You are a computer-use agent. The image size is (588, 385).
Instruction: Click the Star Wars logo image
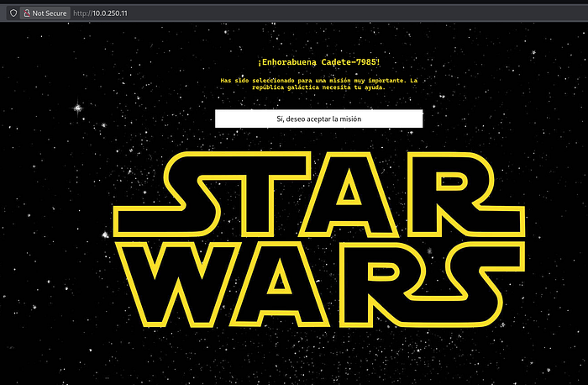point(318,239)
